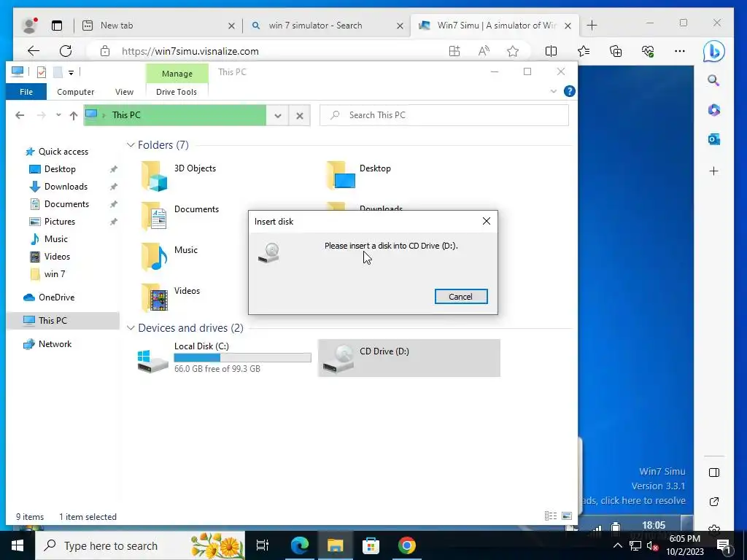The width and height of the screenshot is (747, 560).
Task: Open Windows Start menu
Action: (18, 545)
